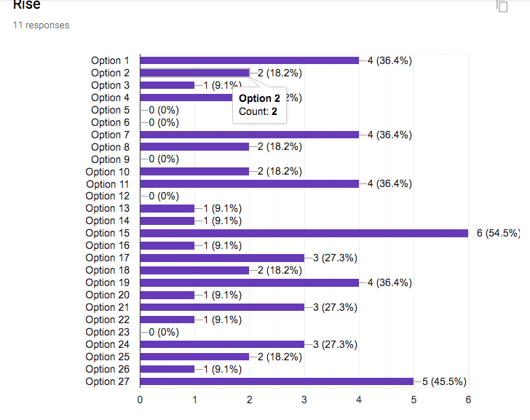Click the highlighted Option 2 bar
The height and width of the screenshot is (420, 530).
tap(194, 73)
